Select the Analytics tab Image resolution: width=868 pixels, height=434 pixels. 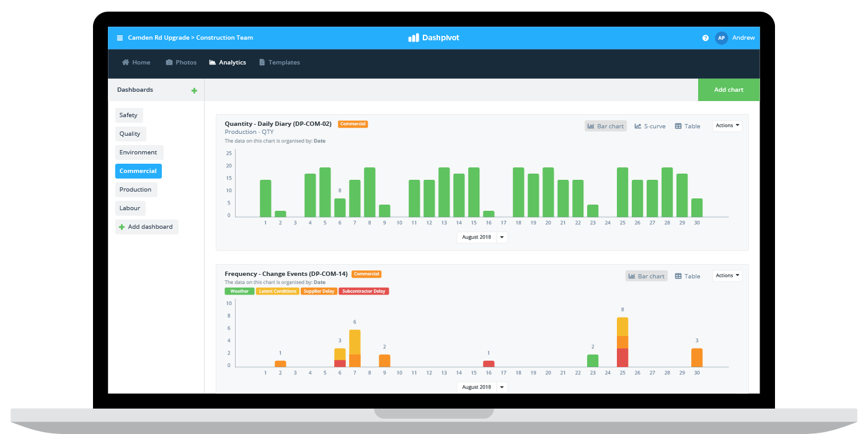(228, 63)
